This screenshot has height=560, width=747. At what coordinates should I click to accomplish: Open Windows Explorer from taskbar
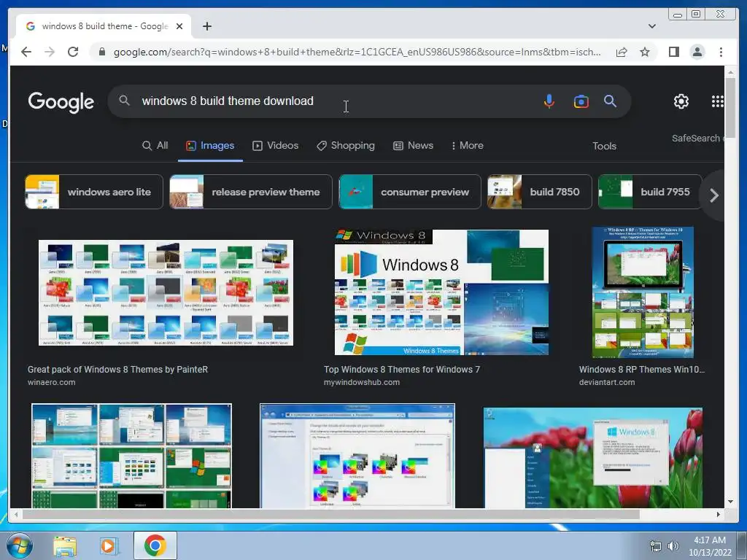tap(65, 546)
